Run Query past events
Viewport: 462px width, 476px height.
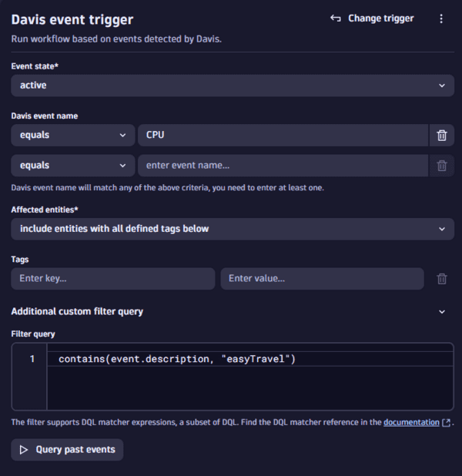tap(68, 450)
